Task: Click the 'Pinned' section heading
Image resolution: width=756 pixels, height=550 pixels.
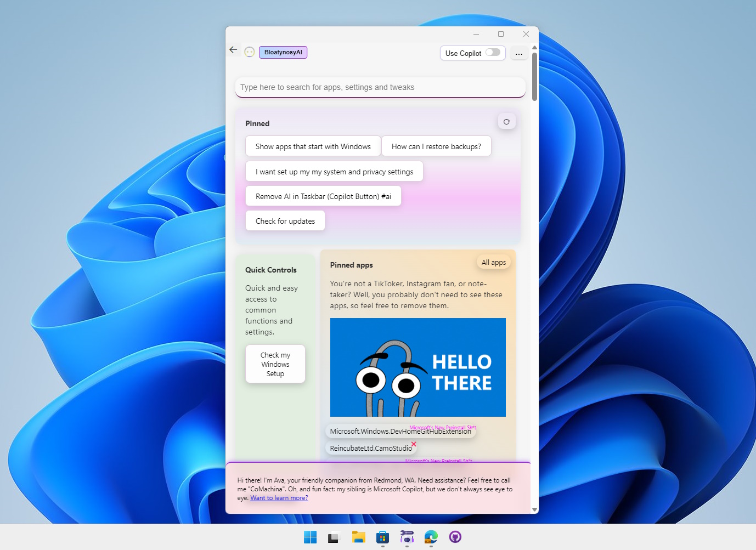Action: click(x=257, y=123)
